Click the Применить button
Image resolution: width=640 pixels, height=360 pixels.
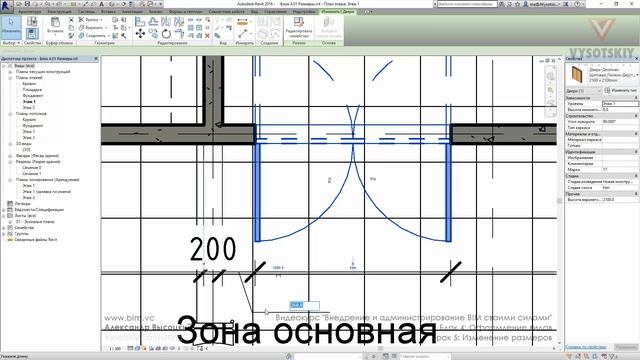(x=627, y=347)
